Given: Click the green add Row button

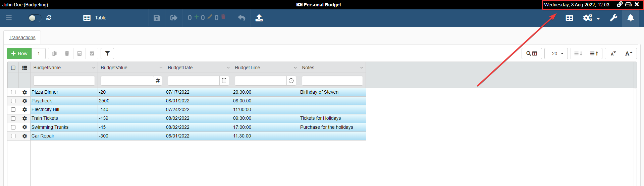Looking at the screenshot, I should 19,54.
